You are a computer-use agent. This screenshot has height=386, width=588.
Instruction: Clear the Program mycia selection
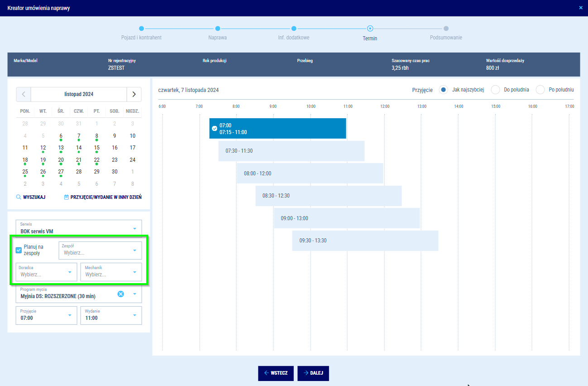pyautogui.click(x=121, y=294)
